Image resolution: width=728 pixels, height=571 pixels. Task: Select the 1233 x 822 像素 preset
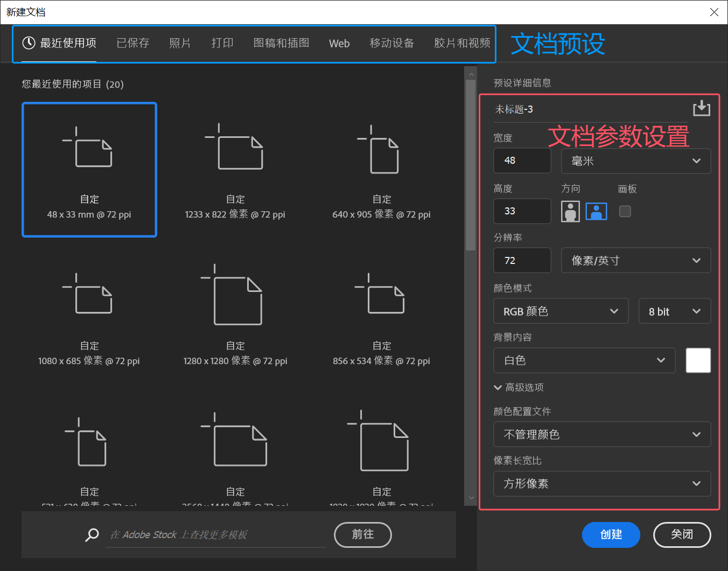(x=235, y=170)
